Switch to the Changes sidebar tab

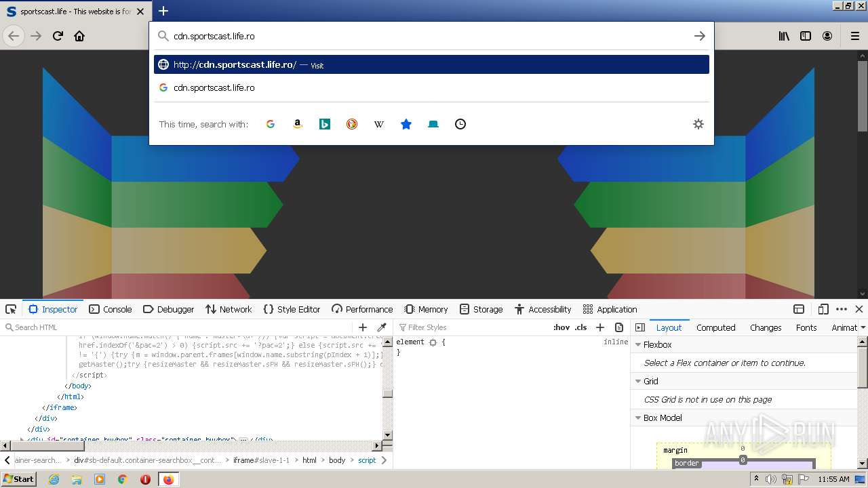coord(766,327)
